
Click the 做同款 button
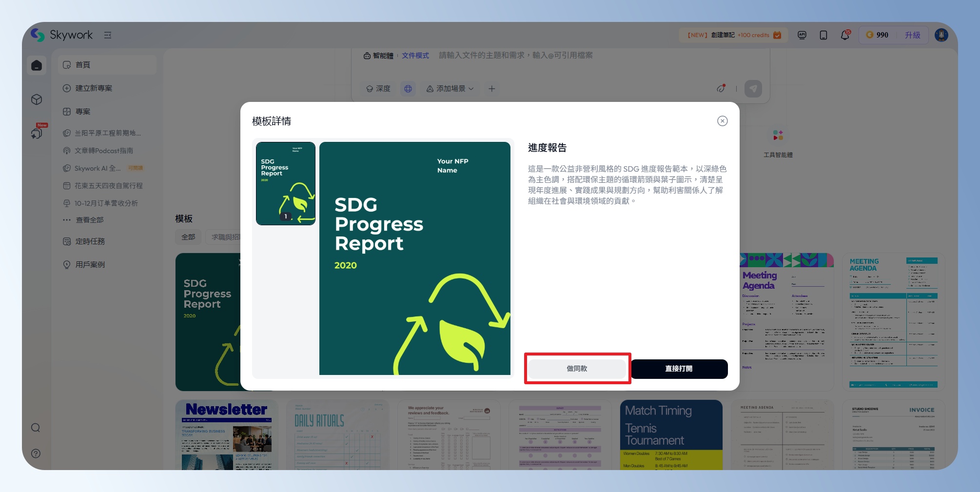(577, 369)
